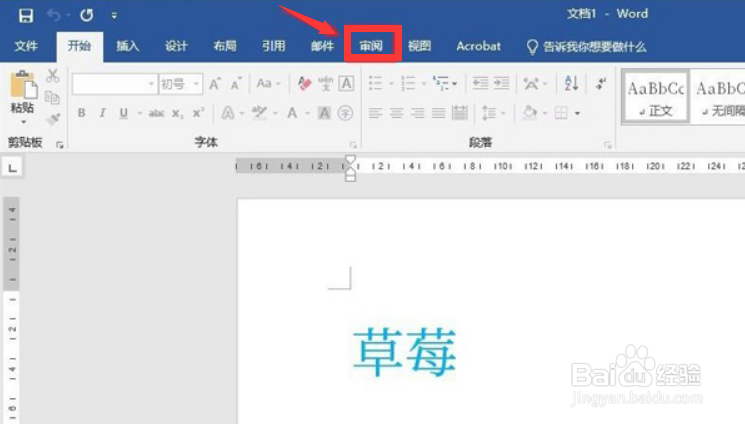Click the Line Spacing icon
This screenshot has height=424, width=745.
pyautogui.click(x=489, y=113)
